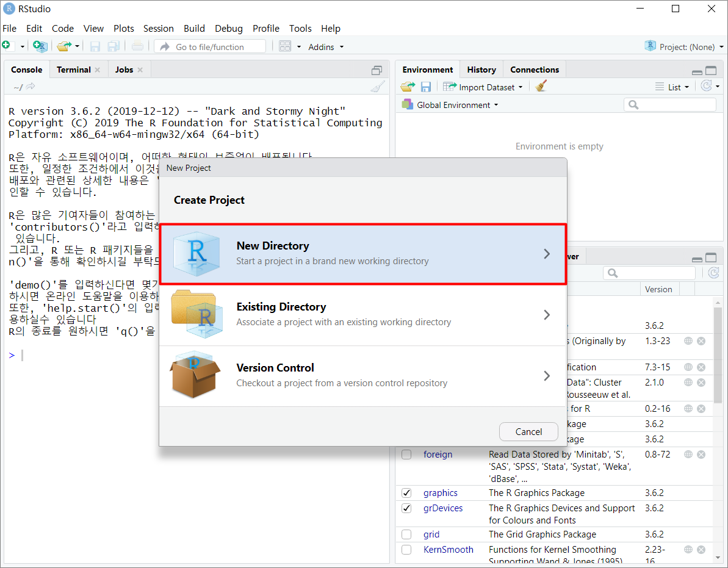Image resolution: width=728 pixels, height=568 pixels.
Task: Maximize the Environment pane
Action: pos(711,71)
